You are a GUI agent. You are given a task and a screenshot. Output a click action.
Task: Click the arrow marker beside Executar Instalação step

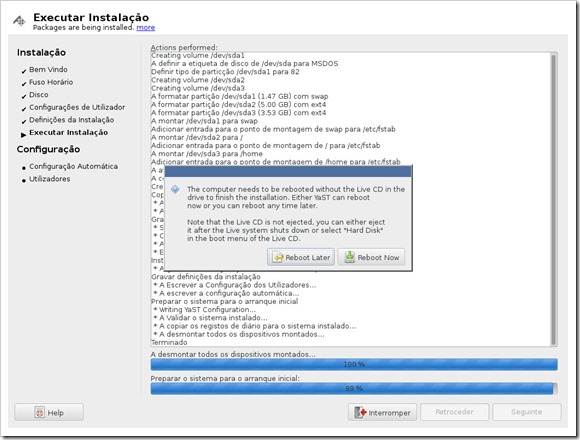24,135
